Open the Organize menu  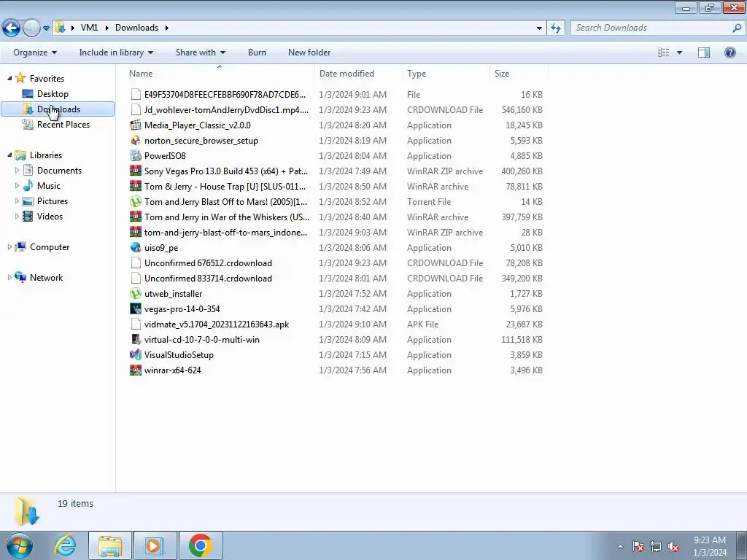35,52
